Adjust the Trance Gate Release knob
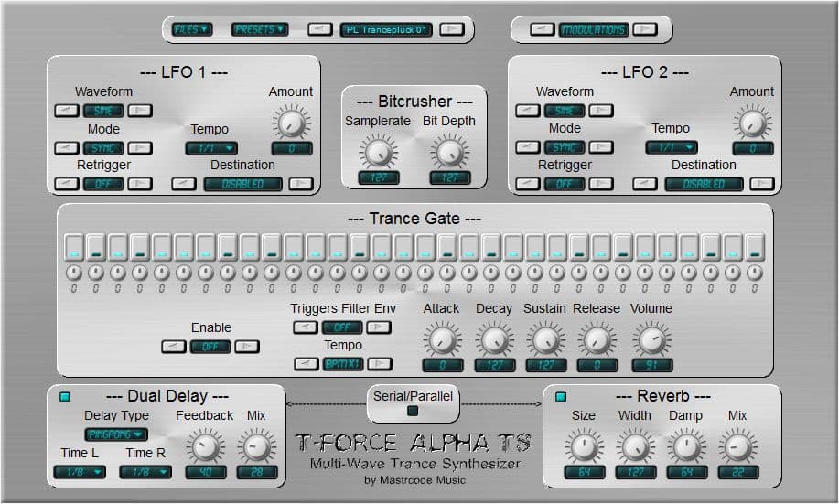The width and height of the screenshot is (839, 504). (x=597, y=339)
